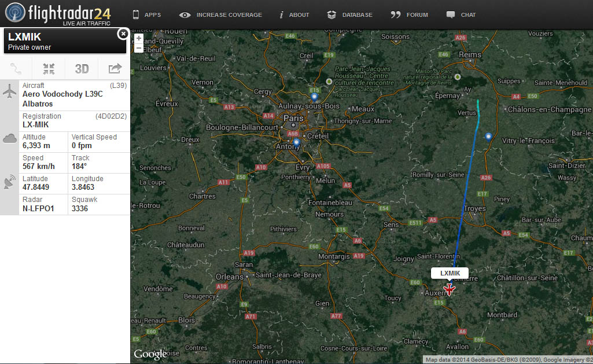The height and width of the screenshot is (364, 593).
Task: Open the 3D view
Action: pos(82,69)
